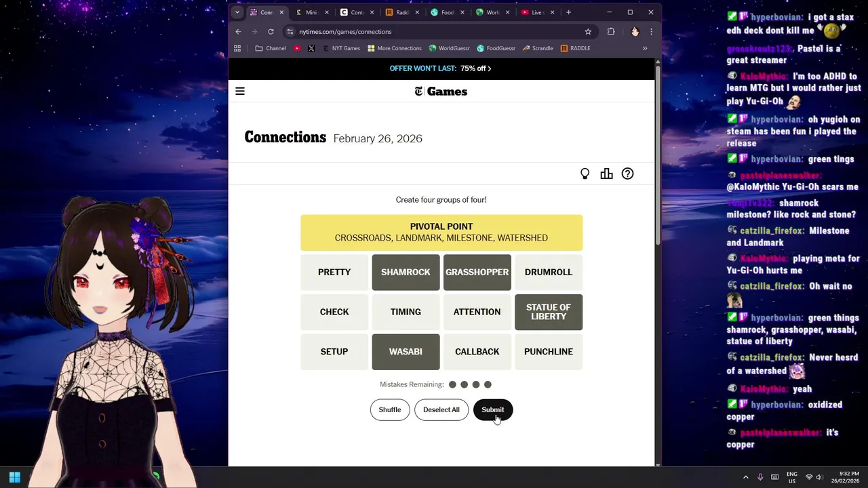Show hidden system tray icons

745,477
